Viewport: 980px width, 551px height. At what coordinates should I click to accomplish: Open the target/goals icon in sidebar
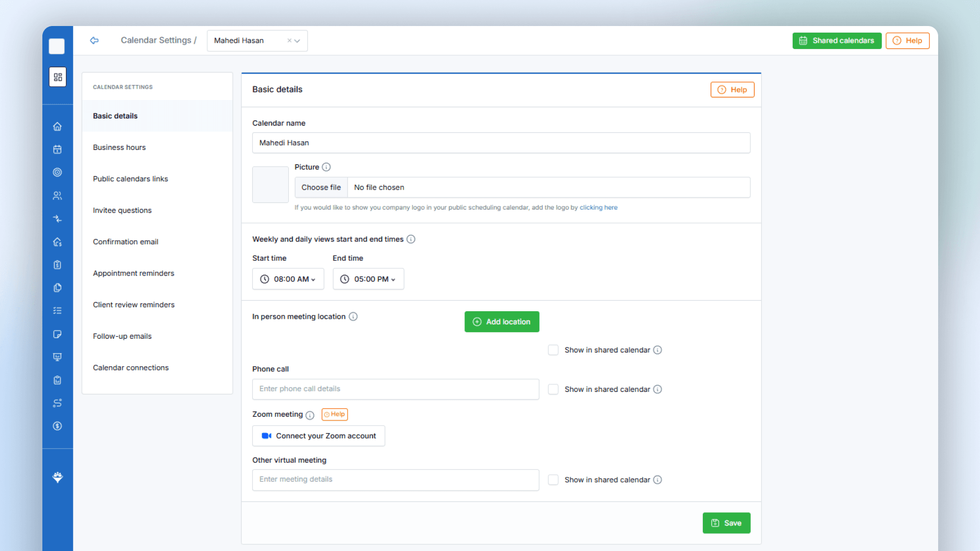pos(58,172)
